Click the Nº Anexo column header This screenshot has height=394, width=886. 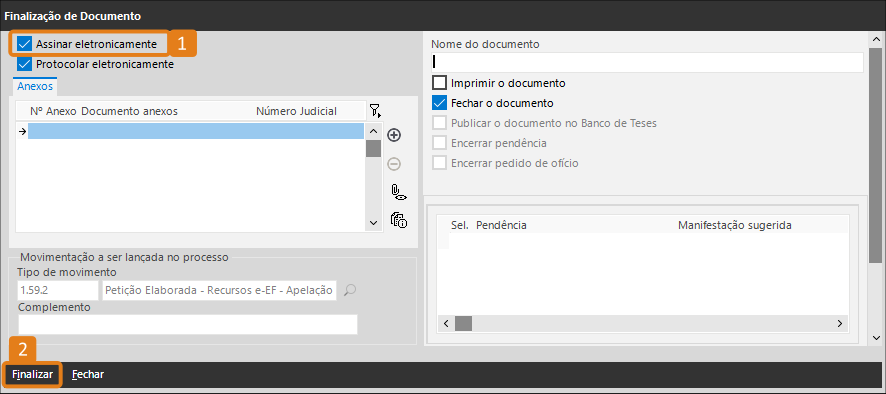[53, 111]
